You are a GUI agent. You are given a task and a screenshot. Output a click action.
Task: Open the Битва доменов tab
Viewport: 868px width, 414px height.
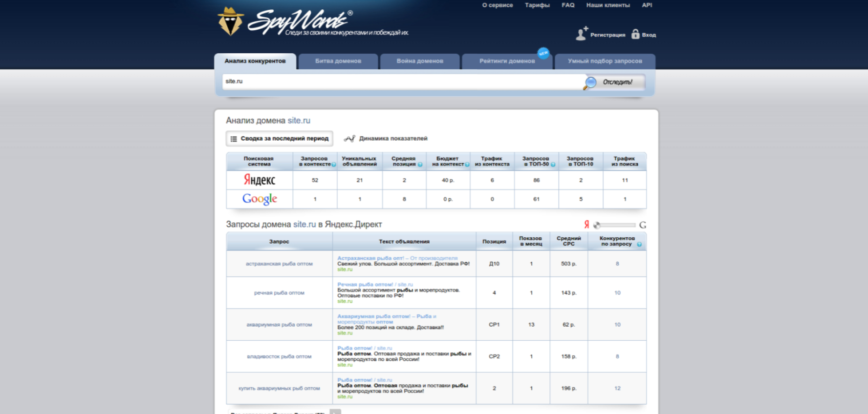[338, 61]
